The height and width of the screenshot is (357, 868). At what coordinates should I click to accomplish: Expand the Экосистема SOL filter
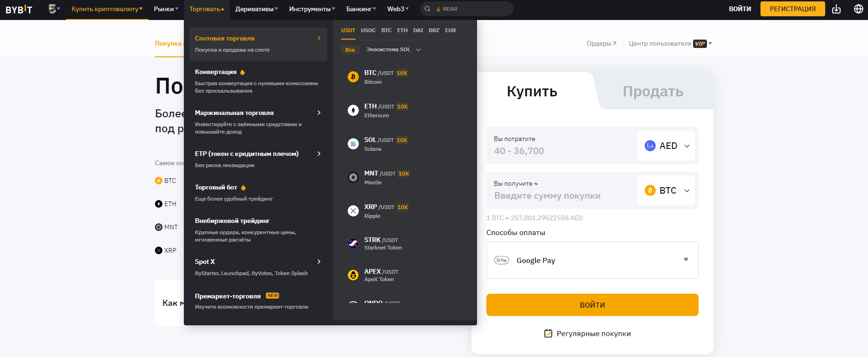click(x=393, y=50)
